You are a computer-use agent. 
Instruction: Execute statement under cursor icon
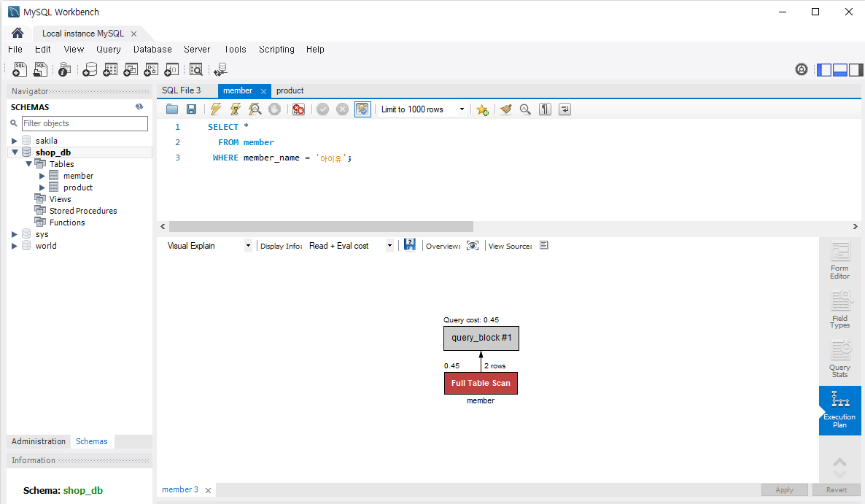pos(236,109)
